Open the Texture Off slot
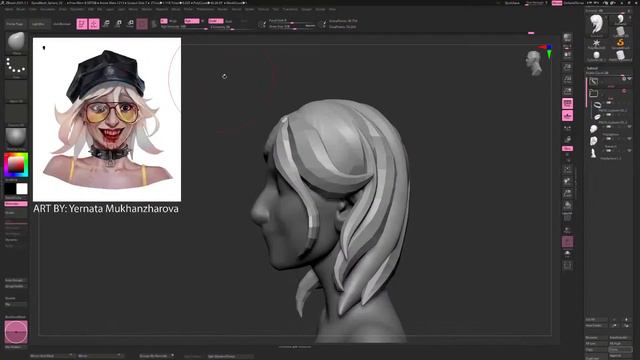This screenshot has height=360, width=640. 16,115
